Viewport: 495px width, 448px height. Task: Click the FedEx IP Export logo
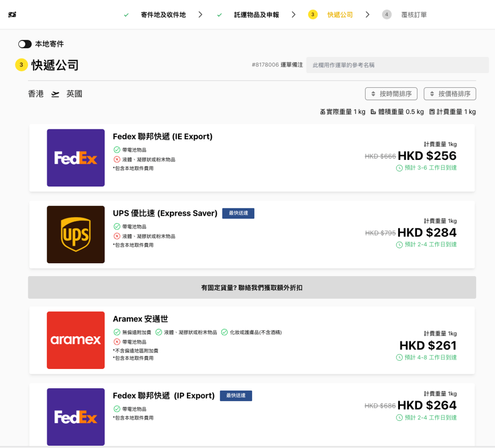76,416
